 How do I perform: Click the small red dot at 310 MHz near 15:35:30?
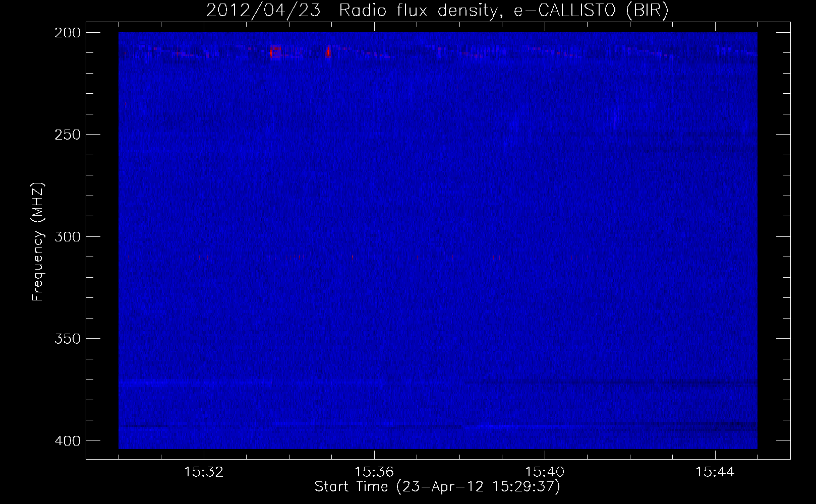(x=352, y=258)
